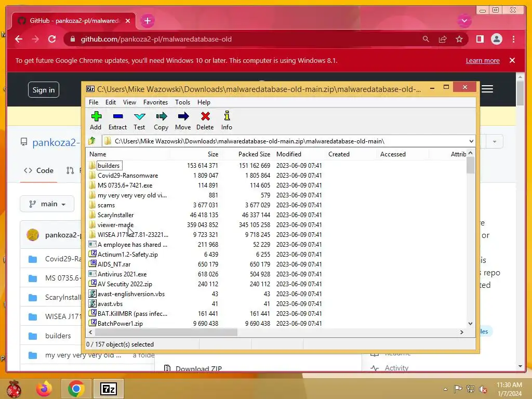Click the Chrome taskbar icon

pos(76,389)
